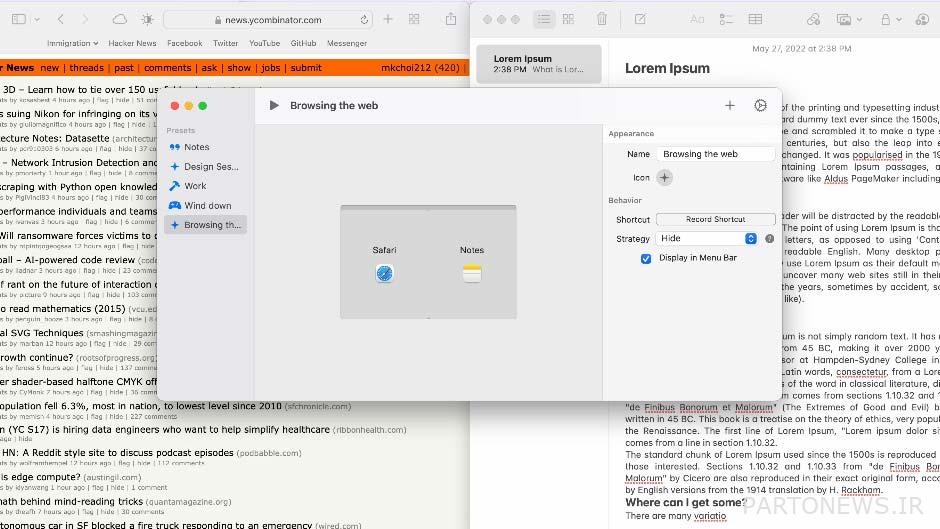This screenshot has height=529, width=940.
Task: Open Safari sidebar dropdown chevron
Action: tap(37, 19)
